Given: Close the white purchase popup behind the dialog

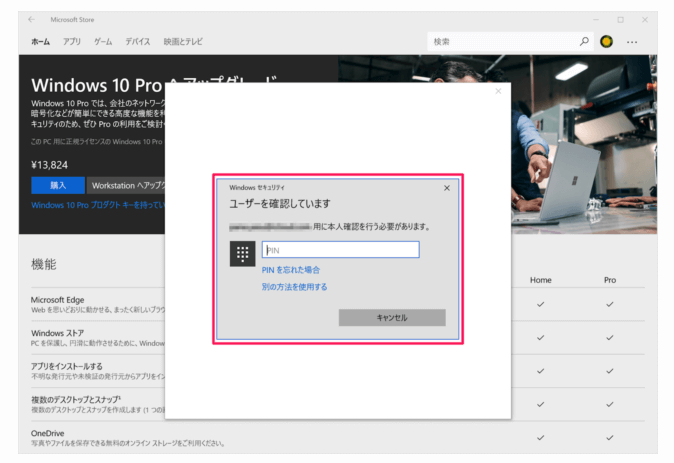Looking at the screenshot, I should click(498, 92).
